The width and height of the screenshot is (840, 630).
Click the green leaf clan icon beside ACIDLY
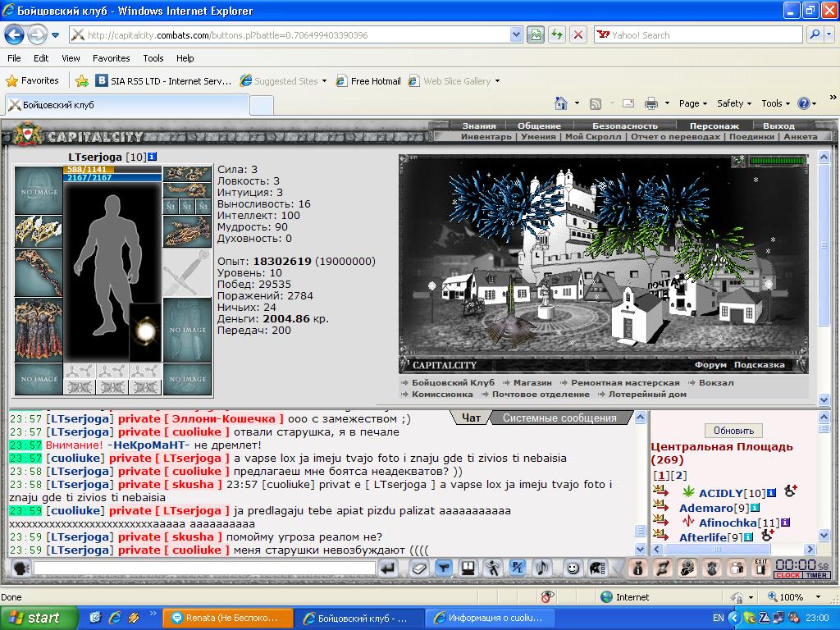tap(688, 492)
